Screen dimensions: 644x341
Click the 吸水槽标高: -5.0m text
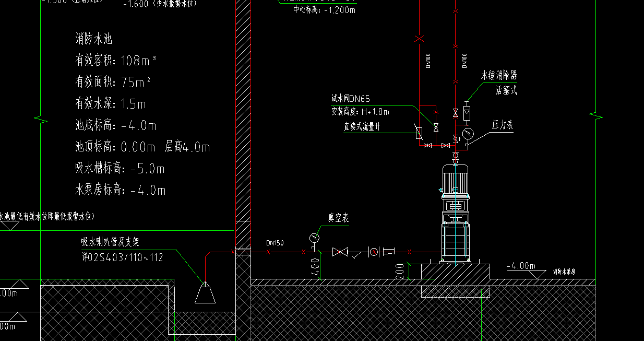point(120,168)
